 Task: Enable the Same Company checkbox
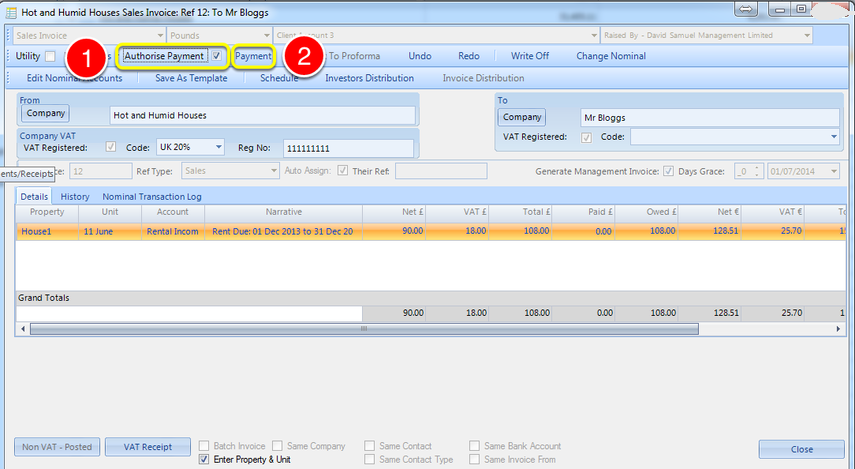(x=278, y=446)
